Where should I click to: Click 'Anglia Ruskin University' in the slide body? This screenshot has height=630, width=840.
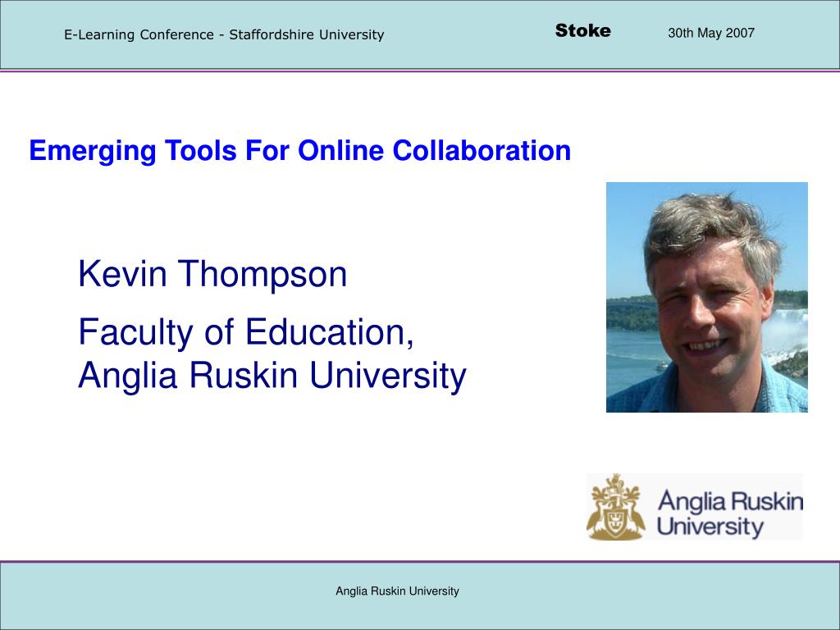pyautogui.click(x=272, y=375)
